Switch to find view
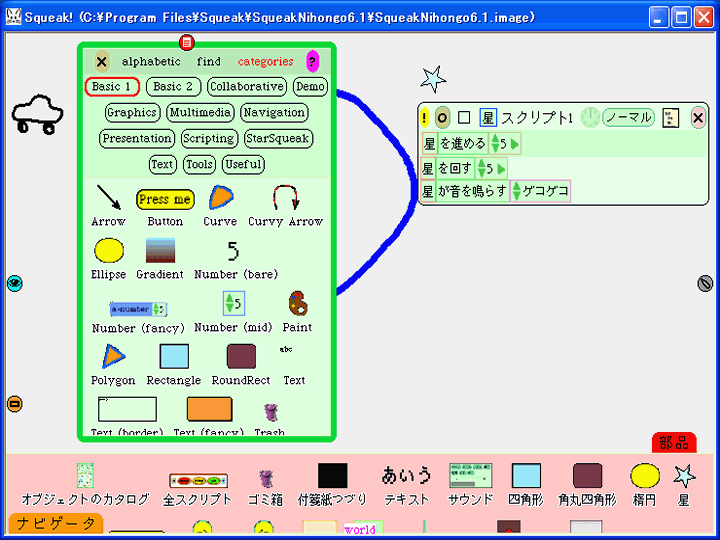The height and width of the screenshot is (540, 720). click(x=209, y=61)
